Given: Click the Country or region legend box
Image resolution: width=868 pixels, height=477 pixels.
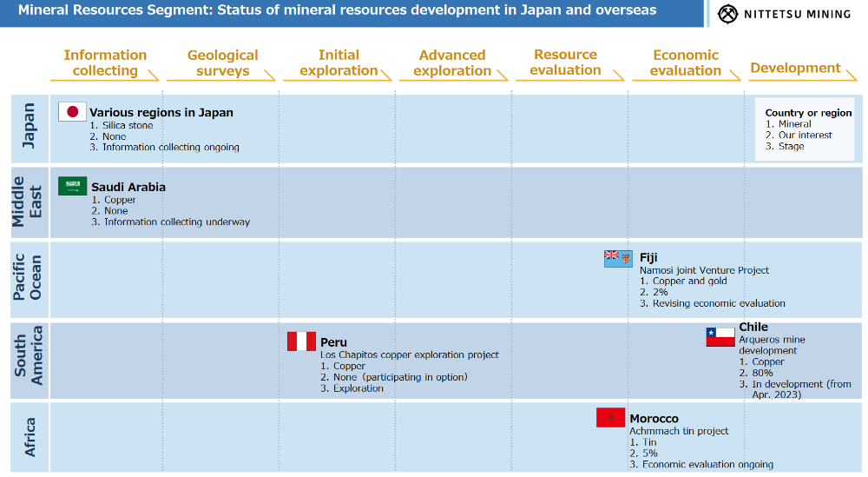Looking at the screenshot, I should (x=808, y=129).
